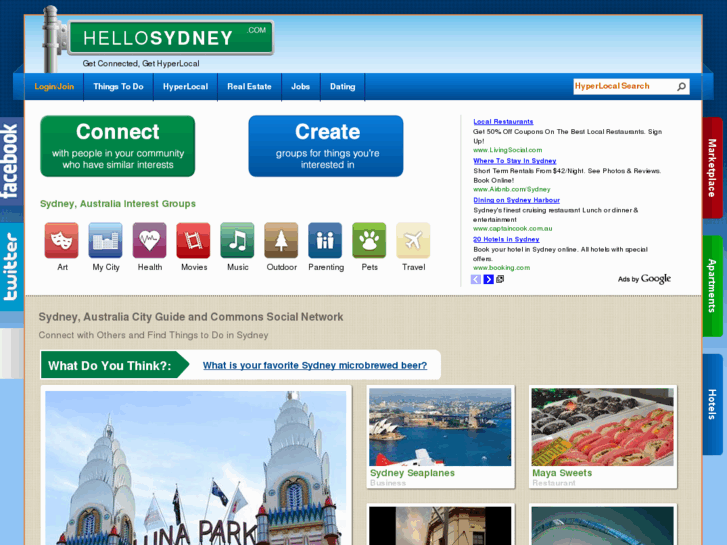Viewport: 727px width, 545px height.
Task: Open the Pets paw icon
Action: point(369,240)
